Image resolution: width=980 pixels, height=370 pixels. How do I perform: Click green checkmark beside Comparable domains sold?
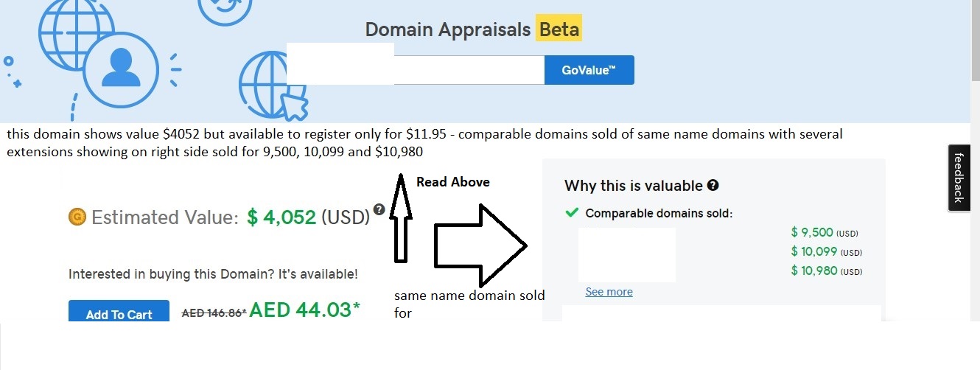(x=572, y=213)
